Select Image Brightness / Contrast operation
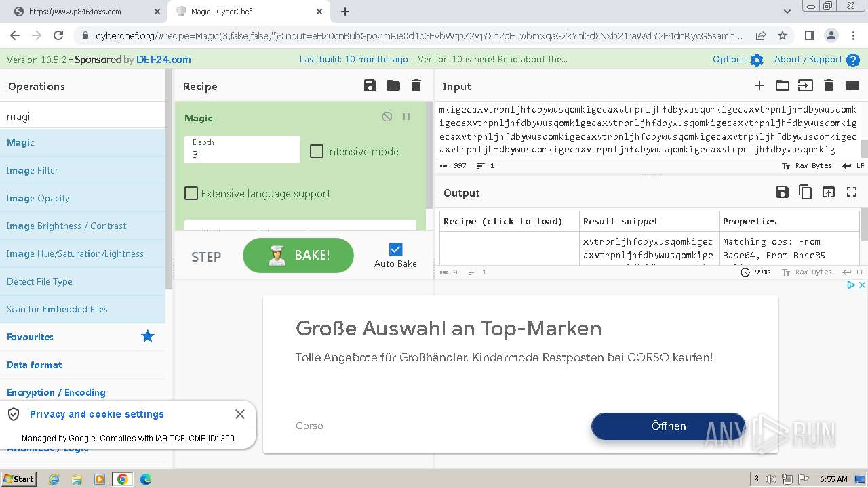The width and height of the screenshot is (868, 488). 83,226
